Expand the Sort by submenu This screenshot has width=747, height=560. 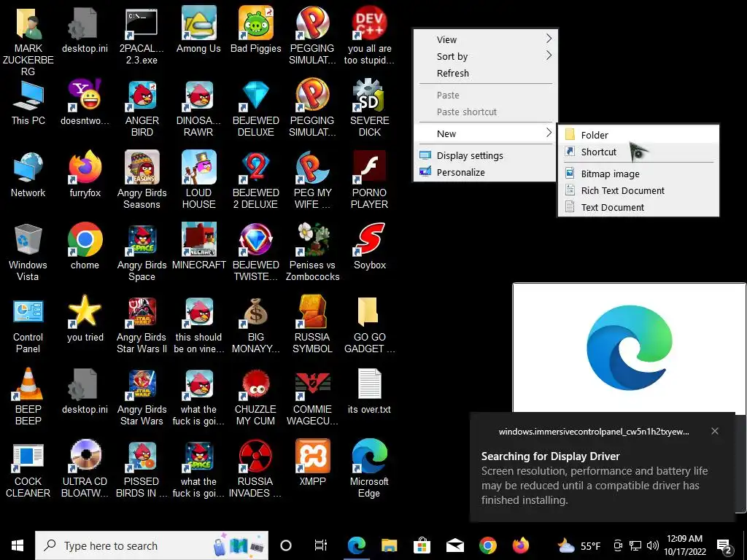click(485, 56)
